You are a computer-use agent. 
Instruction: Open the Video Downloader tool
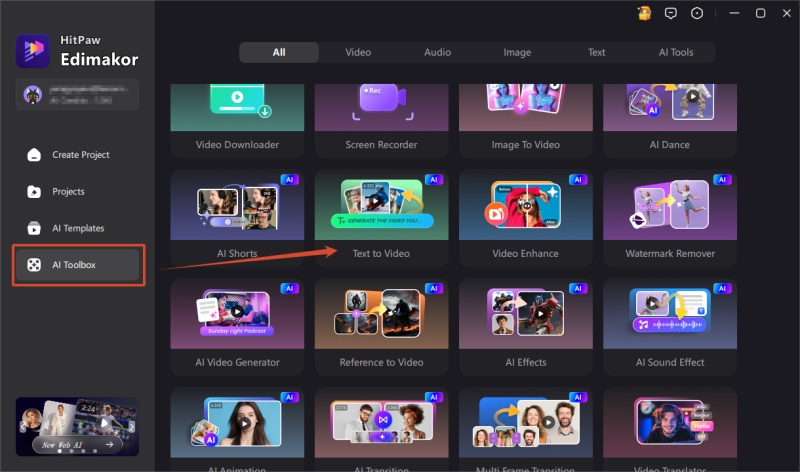tap(237, 121)
